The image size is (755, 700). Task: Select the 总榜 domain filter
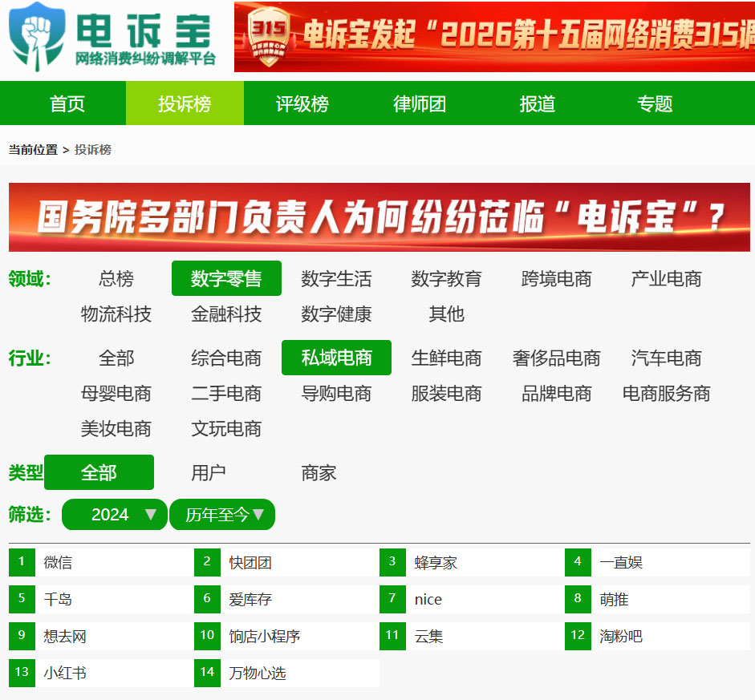click(116, 278)
